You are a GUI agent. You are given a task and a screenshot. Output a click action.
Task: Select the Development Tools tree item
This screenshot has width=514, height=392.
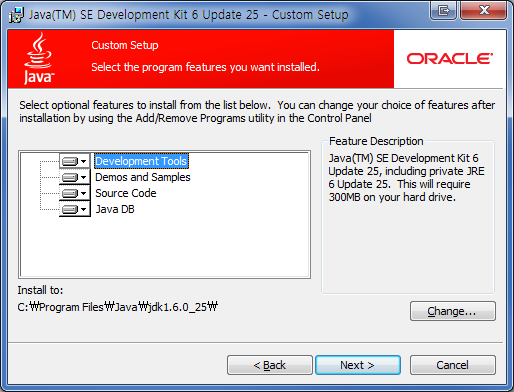pos(141,161)
